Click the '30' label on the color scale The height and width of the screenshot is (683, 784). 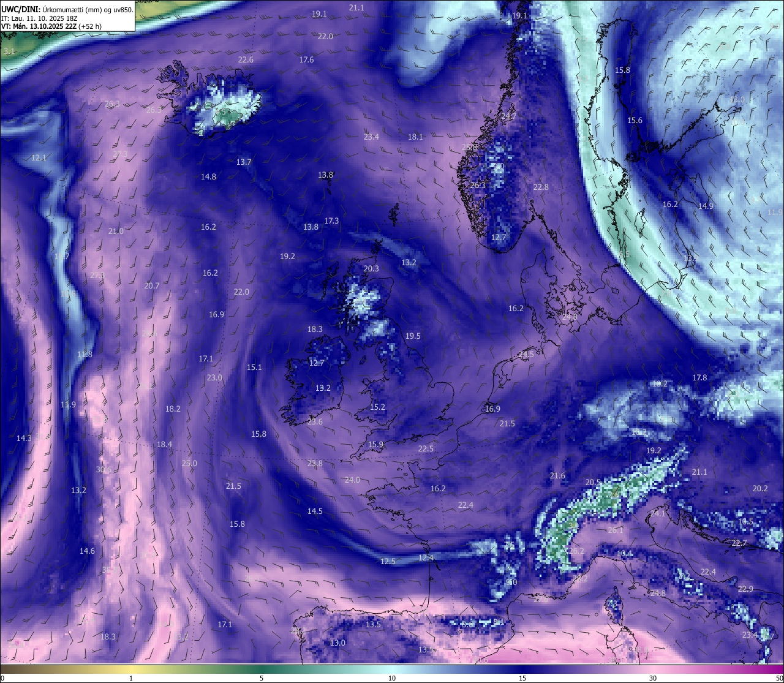click(653, 678)
